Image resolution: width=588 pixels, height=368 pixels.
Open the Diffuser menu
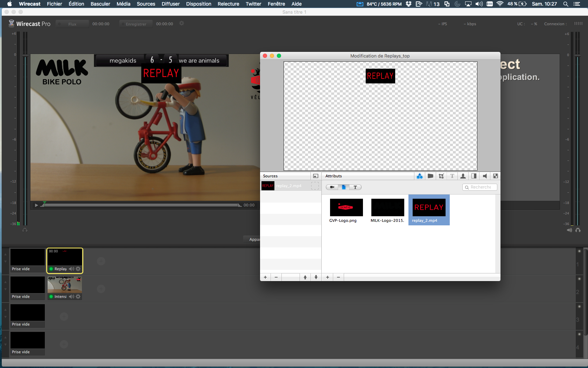coord(170,4)
